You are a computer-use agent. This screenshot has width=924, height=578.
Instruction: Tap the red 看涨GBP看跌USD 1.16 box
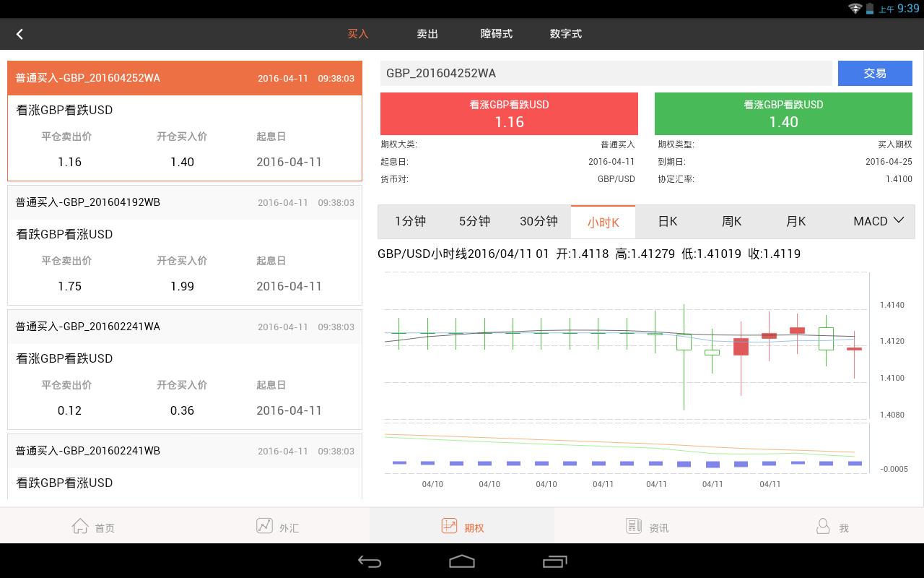pos(509,113)
